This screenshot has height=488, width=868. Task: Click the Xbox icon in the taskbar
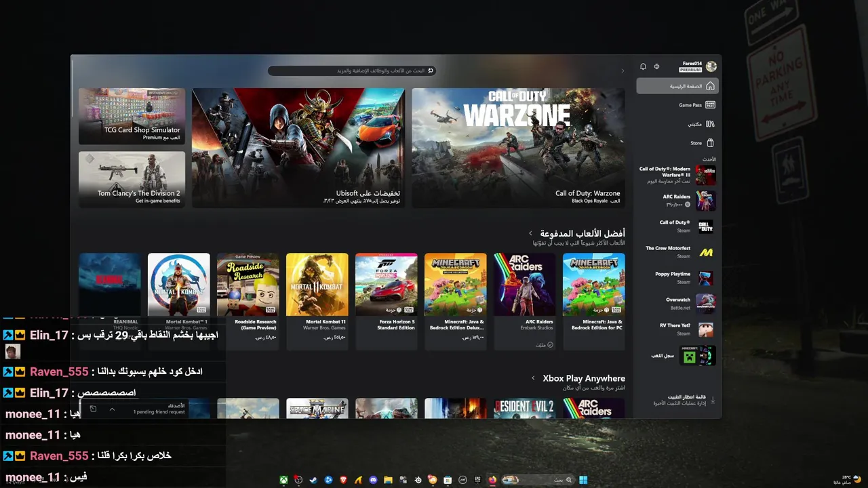283,480
